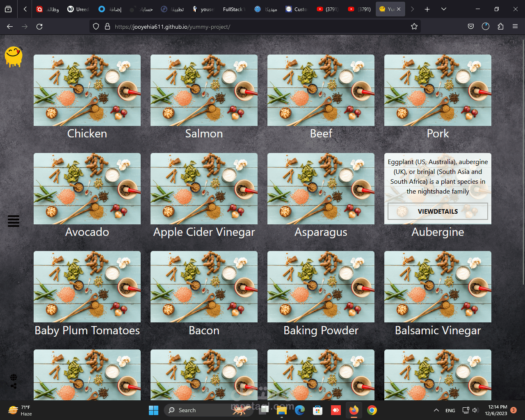Screen dimensions: 525x420
Task: Open a new browser tab
Action: (x=427, y=9)
